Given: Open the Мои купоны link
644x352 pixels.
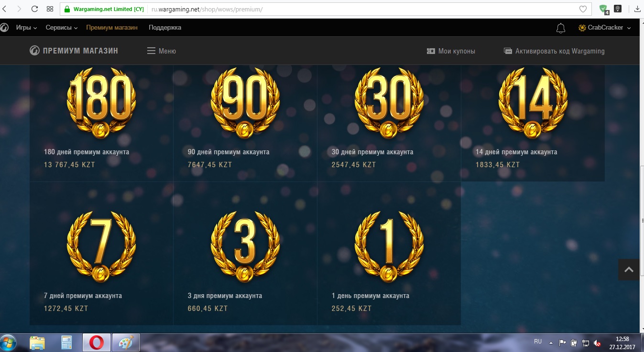Looking at the screenshot, I should [x=451, y=51].
